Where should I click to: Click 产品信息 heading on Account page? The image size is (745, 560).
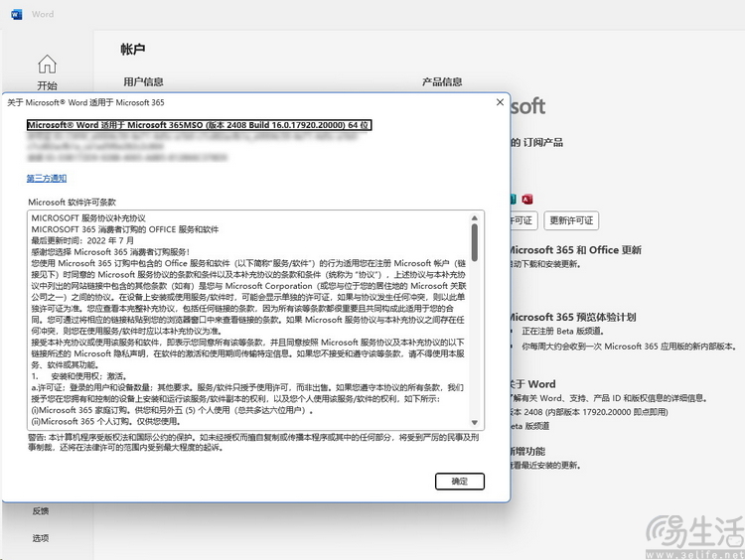(x=442, y=81)
